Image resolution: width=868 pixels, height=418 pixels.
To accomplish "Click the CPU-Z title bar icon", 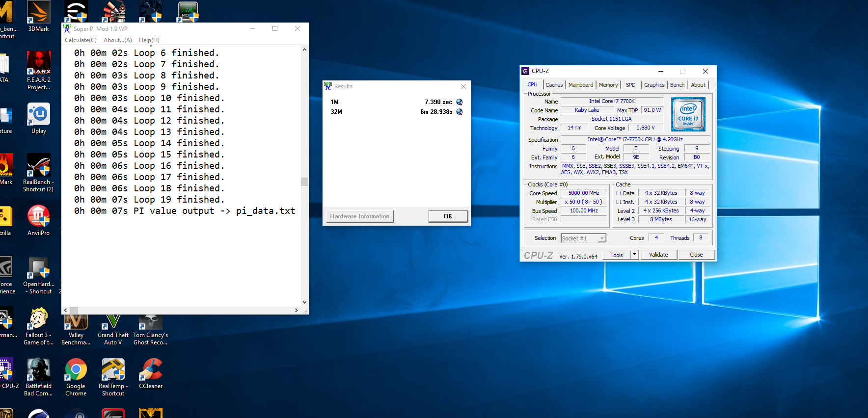I will click(x=525, y=71).
